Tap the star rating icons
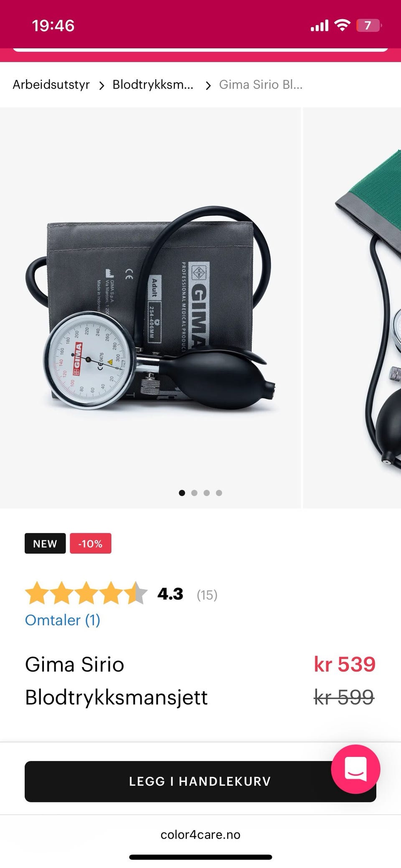Viewport: 401px width, 868px height. (86, 593)
